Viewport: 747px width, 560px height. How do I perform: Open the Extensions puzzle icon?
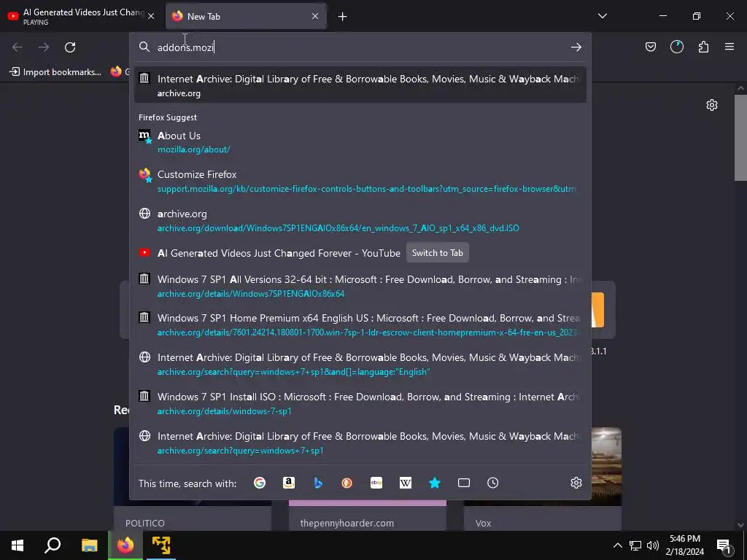tap(703, 47)
